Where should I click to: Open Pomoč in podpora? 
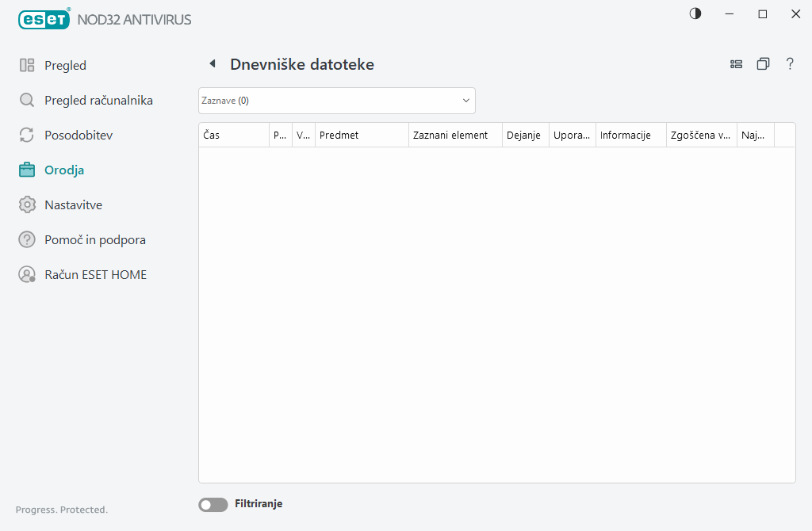click(x=94, y=240)
